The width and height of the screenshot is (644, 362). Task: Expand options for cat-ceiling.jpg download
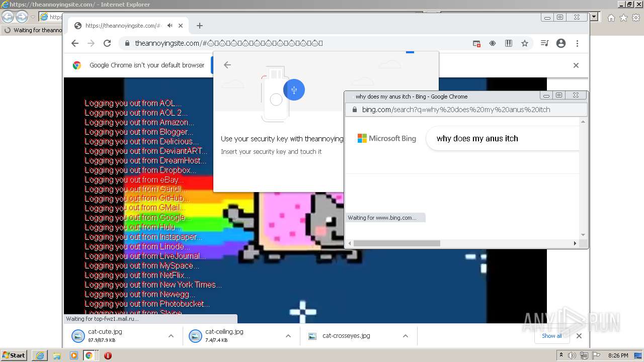point(288,336)
